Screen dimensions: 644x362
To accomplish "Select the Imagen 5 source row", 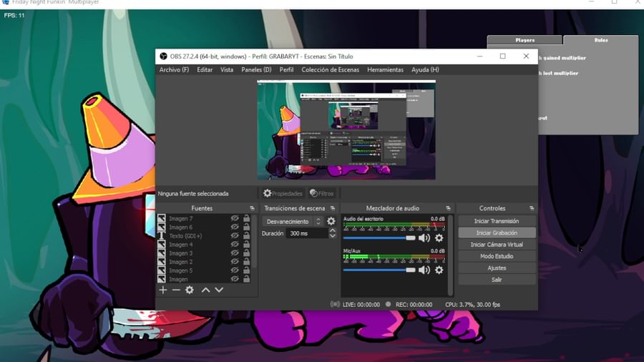I will pyautogui.click(x=204, y=270).
